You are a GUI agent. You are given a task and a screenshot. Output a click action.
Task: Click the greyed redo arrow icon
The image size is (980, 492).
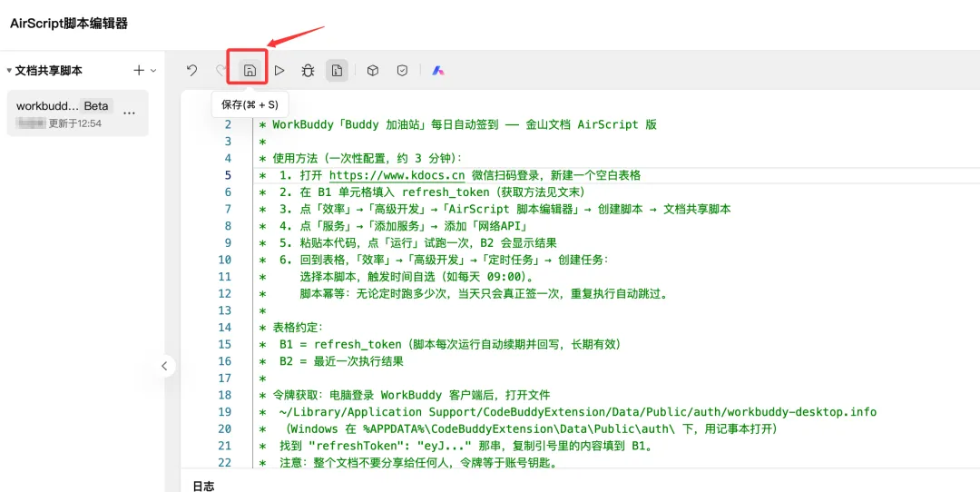coord(220,71)
